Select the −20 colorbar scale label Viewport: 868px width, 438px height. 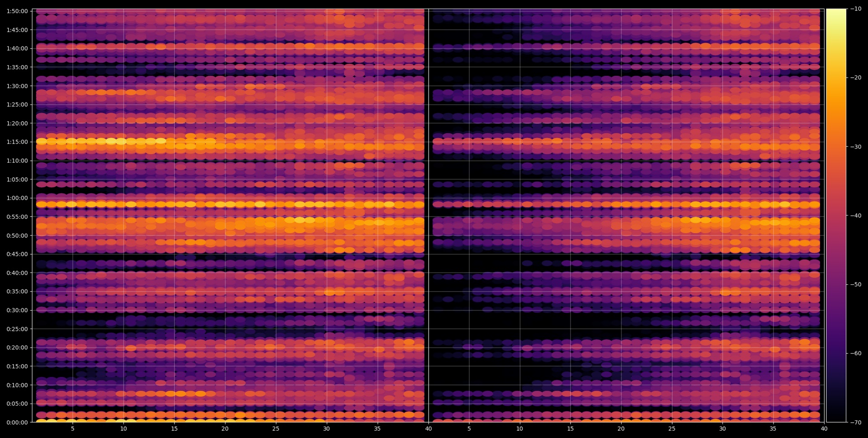click(x=856, y=78)
